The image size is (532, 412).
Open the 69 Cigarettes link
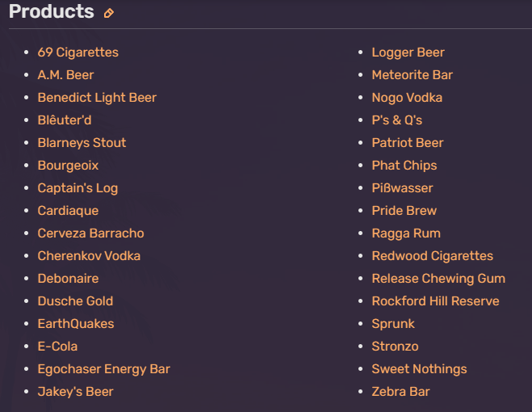click(78, 53)
